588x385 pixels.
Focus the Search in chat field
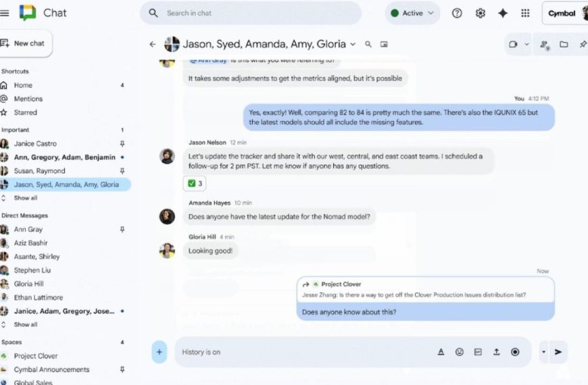(x=251, y=13)
